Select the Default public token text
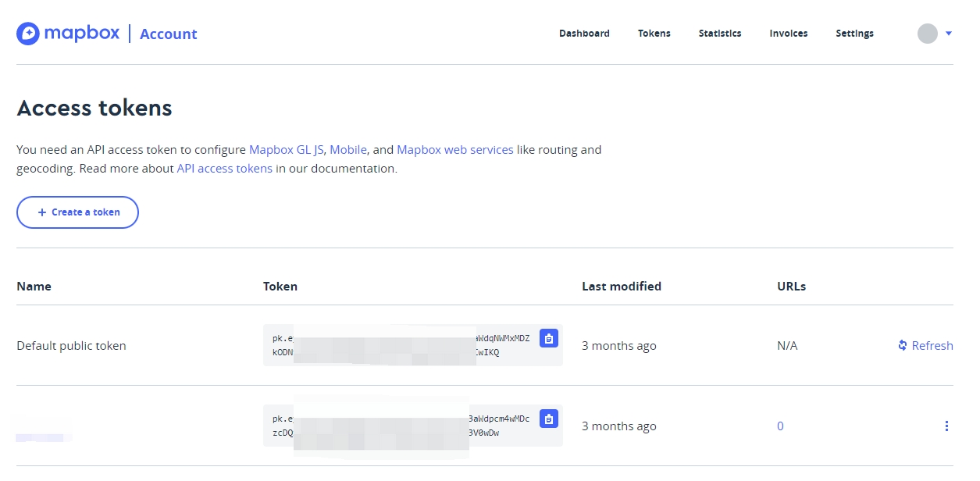This screenshot has width=980, height=481. click(x=71, y=345)
